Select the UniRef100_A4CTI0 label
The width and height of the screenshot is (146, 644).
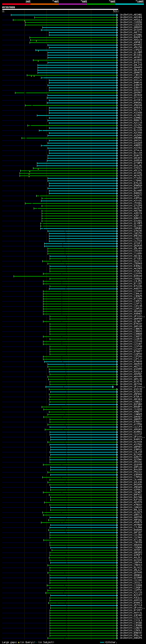point(131,32)
